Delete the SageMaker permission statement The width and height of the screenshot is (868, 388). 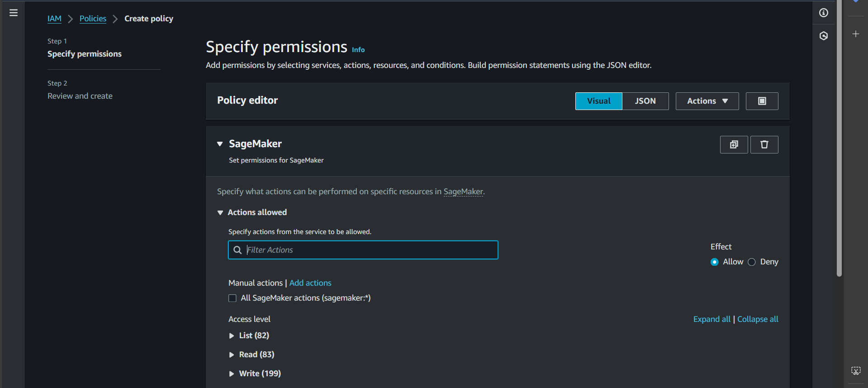[x=764, y=144]
